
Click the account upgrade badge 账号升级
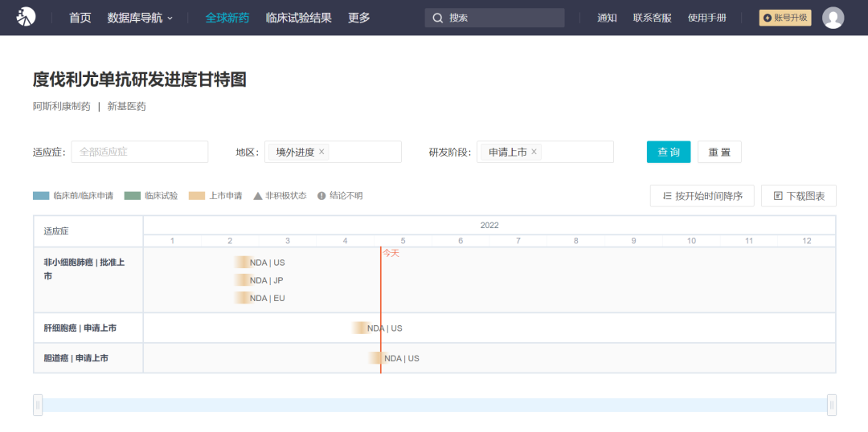tap(785, 18)
